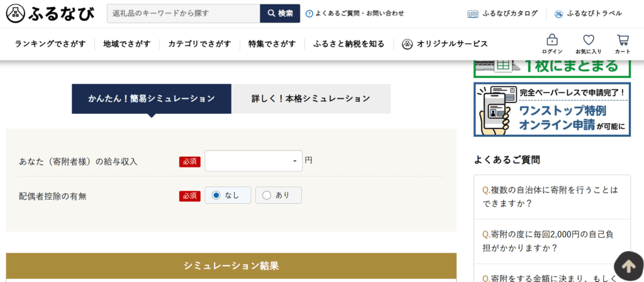The image size is (644, 282).
Task: Open login via the lock icon
Action: point(552,40)
